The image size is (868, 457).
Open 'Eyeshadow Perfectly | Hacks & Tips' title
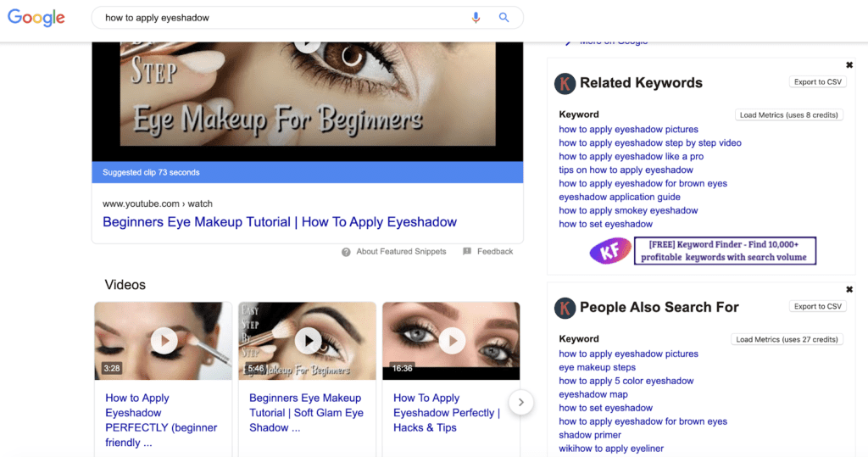pyautogui.click(x=446, y=413)
